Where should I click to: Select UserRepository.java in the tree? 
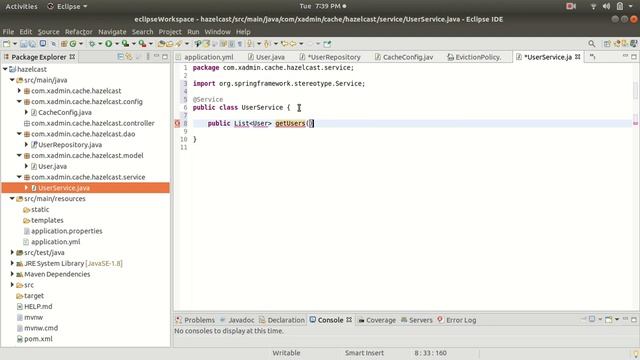[x=70, y=144]
